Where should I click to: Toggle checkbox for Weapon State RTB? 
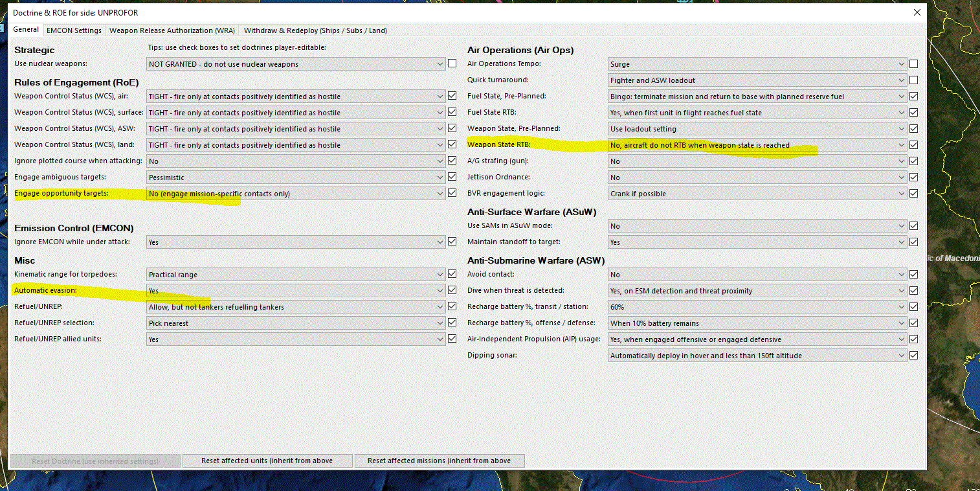tap(913, 144)
